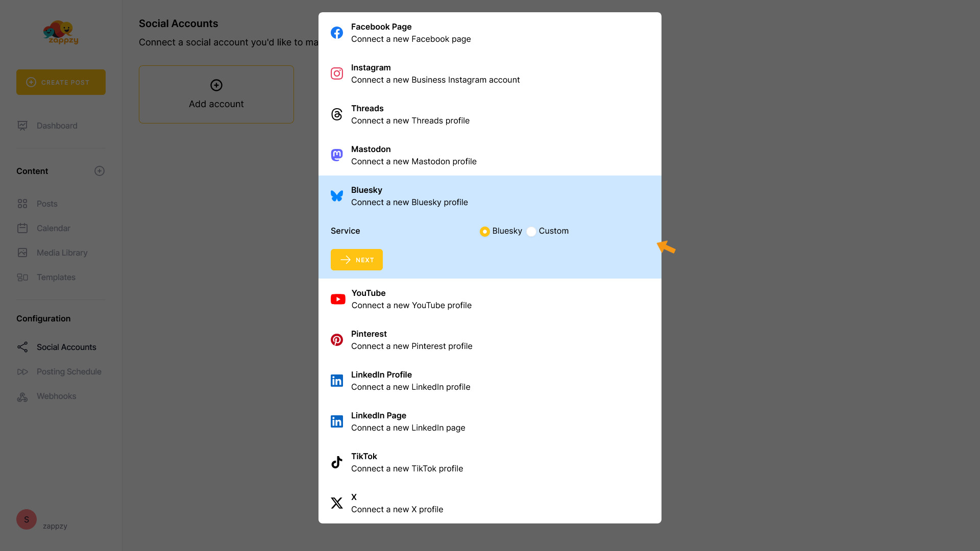Screen dimensions: 980x551
Task: Click the plus icon beside Content
Action: tap(100, 171)
